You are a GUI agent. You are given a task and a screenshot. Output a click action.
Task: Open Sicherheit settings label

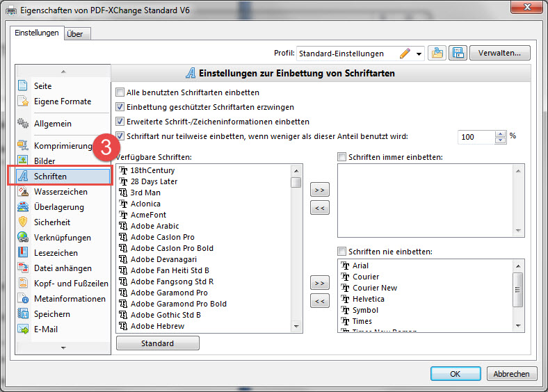(x=52, y=222)
